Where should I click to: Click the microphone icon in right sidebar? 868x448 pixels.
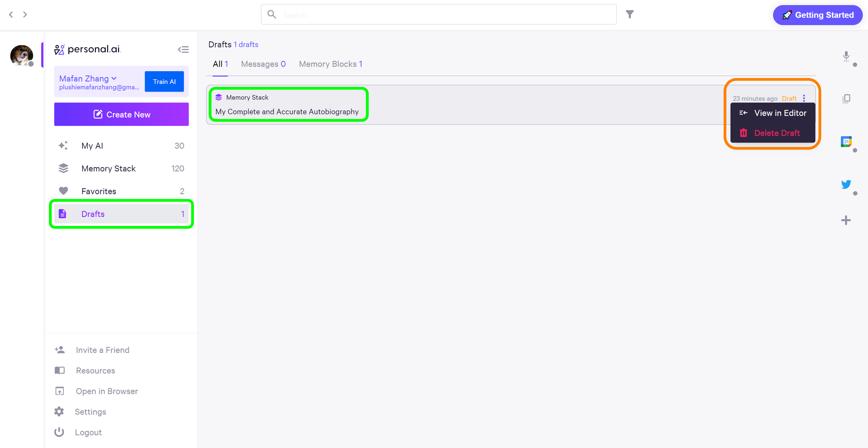tap(846, 56)
